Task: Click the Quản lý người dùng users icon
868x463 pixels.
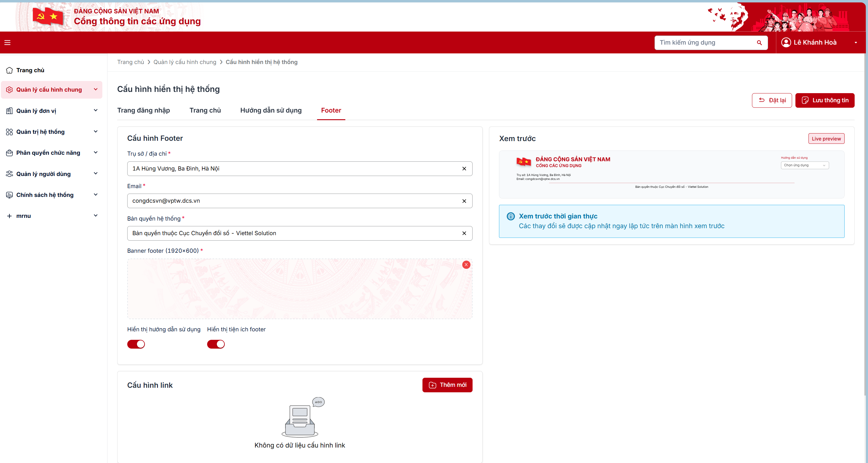Action: 9,174
